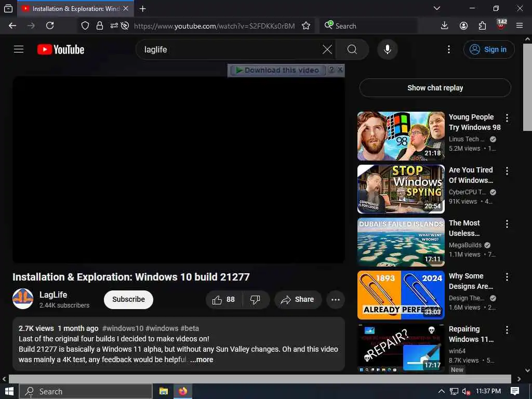Open Windows notification center
Viewport: 532px width, 399px height.
click(515, 391)
